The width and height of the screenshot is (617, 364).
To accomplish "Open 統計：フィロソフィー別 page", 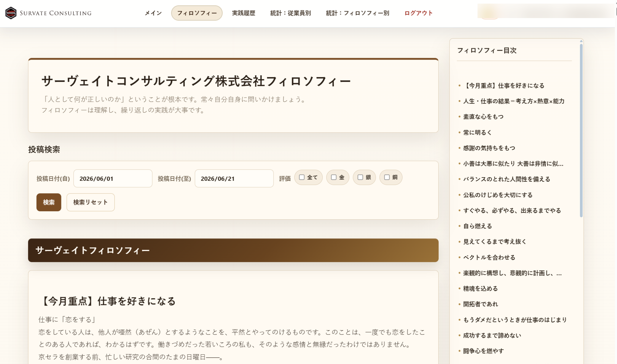I will click(358, 13).
